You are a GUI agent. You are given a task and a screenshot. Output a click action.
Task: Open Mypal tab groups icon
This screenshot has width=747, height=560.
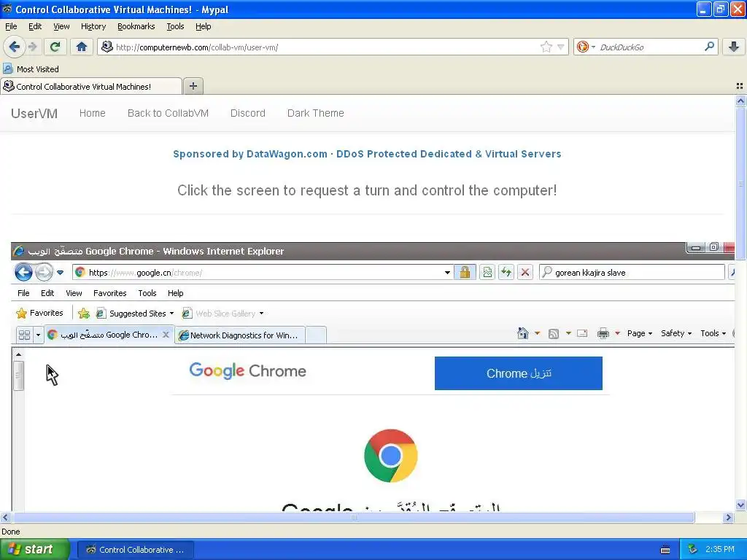pos(740,86)
